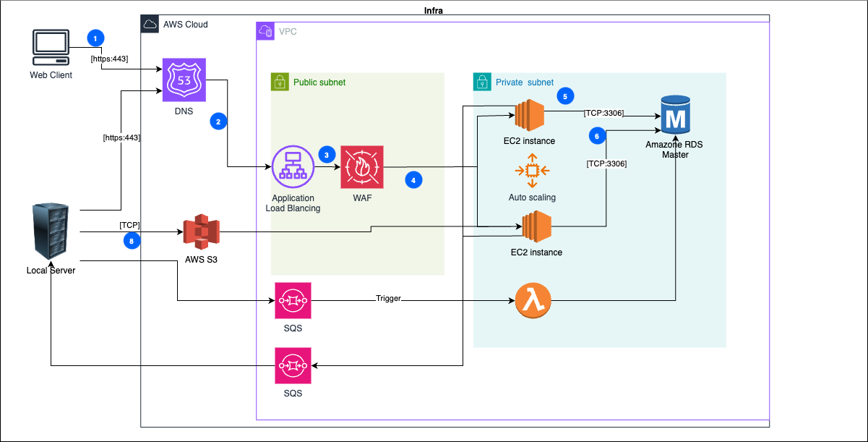The height and width of the screenshot is (442, 868).
Task: Click the orange Auto scaling icon
Action: point(532,171)
